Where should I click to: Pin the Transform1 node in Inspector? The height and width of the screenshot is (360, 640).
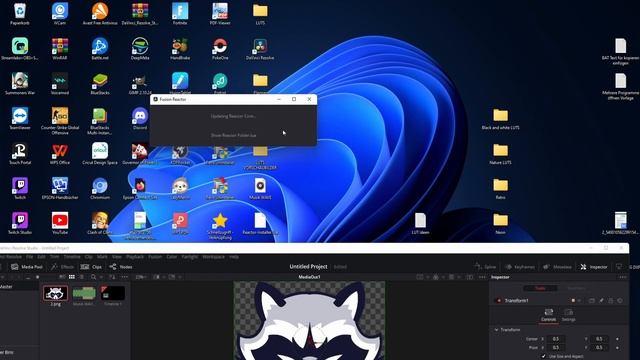(x=601, y=301)
